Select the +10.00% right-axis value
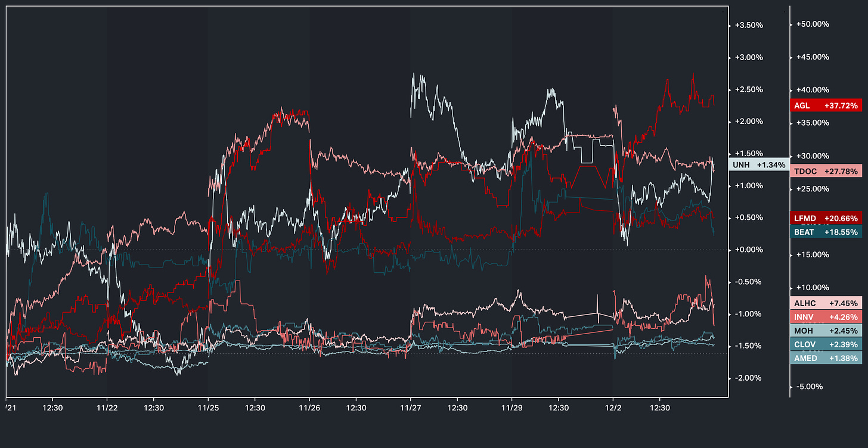868x448 pixels. [x=813, y=287]
